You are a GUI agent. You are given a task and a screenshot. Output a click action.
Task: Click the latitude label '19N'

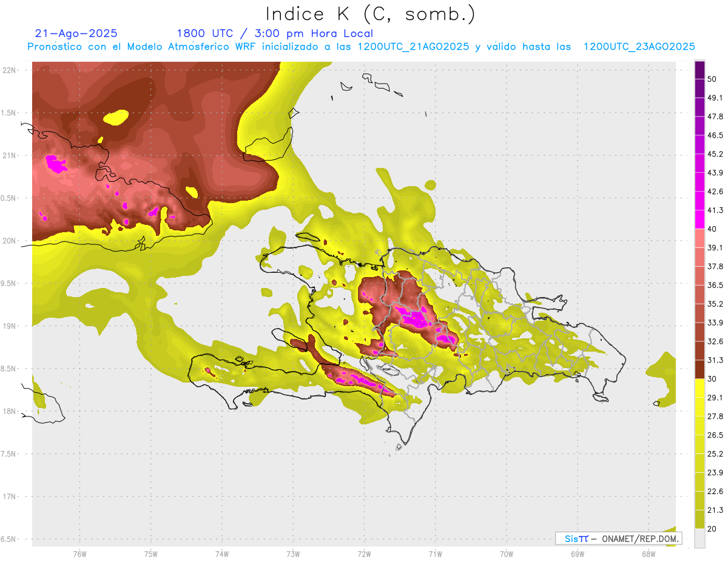(10, 326)
